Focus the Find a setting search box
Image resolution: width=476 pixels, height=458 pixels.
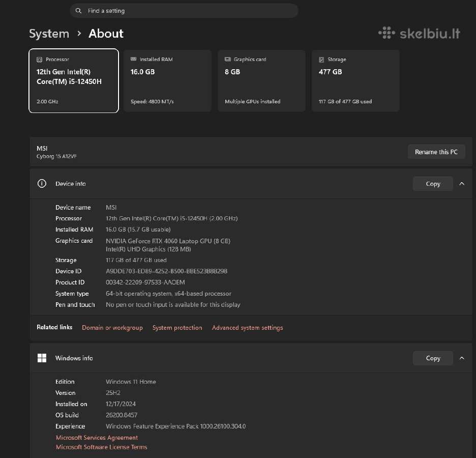click(x=184, y=11)
